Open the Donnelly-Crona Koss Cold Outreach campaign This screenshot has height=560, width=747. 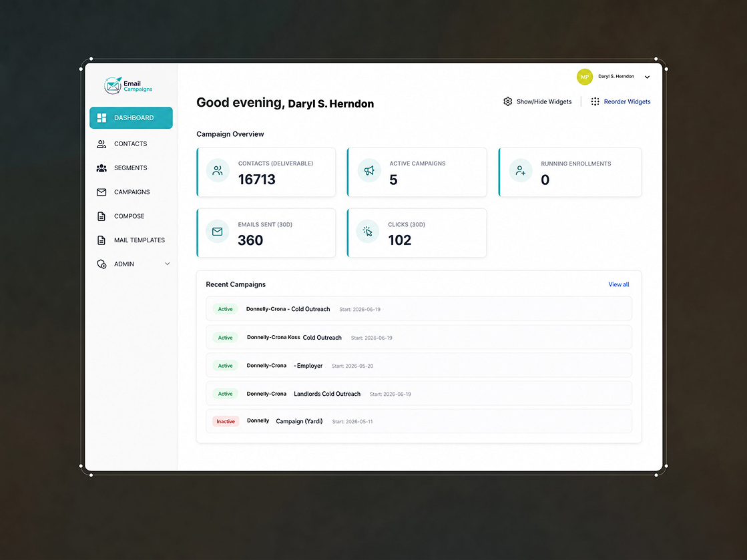click(419, 337)
